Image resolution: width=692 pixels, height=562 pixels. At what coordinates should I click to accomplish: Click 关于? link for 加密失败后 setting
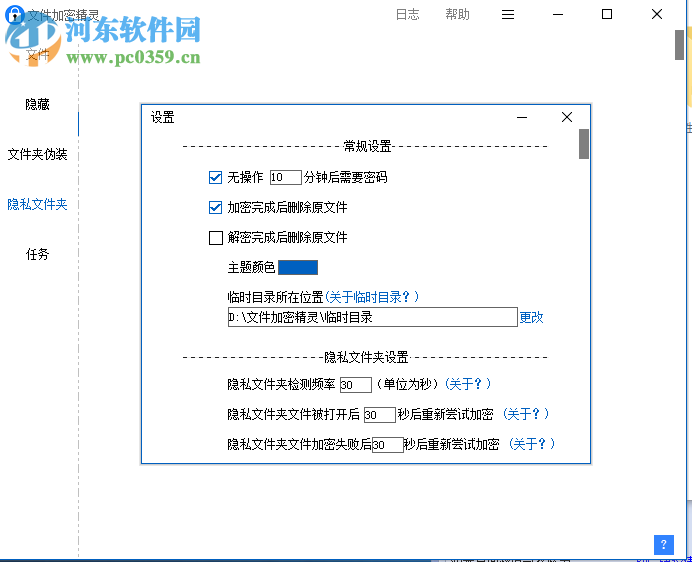coord(532,444)
